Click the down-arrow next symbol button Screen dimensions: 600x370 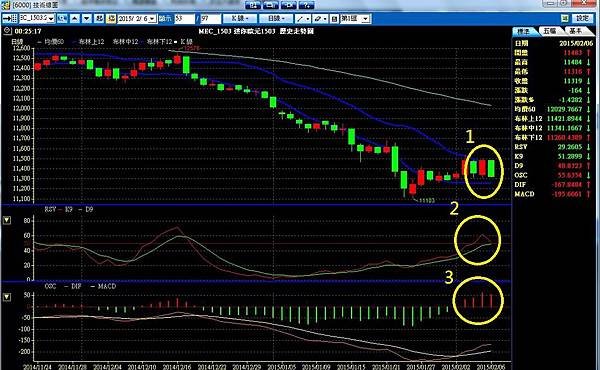(87, 18)
